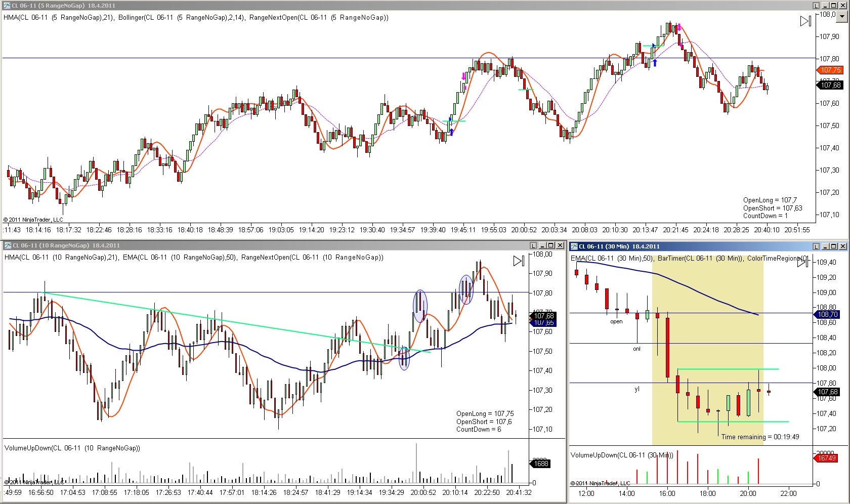This screenshot has width=850, height=504.
Task: Click the 'yl' line label in the 30 Min chart
Action: [x=637, y=389]
